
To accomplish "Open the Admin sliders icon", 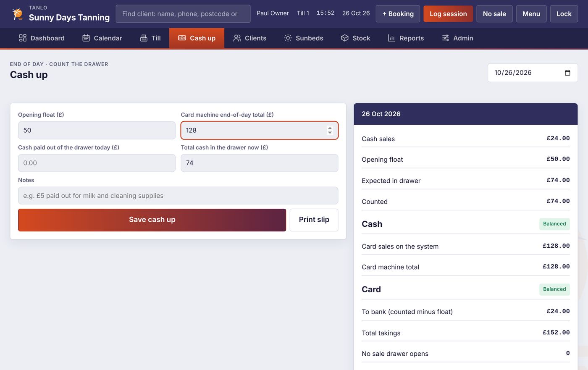I will coord(446,38).
